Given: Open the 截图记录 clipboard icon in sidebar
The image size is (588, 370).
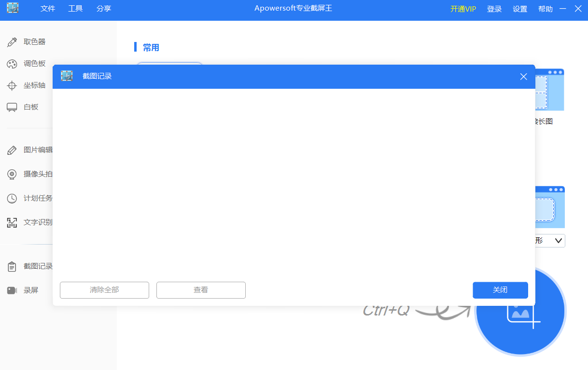Looking at the screenshot, I should [x=12, y=266].
